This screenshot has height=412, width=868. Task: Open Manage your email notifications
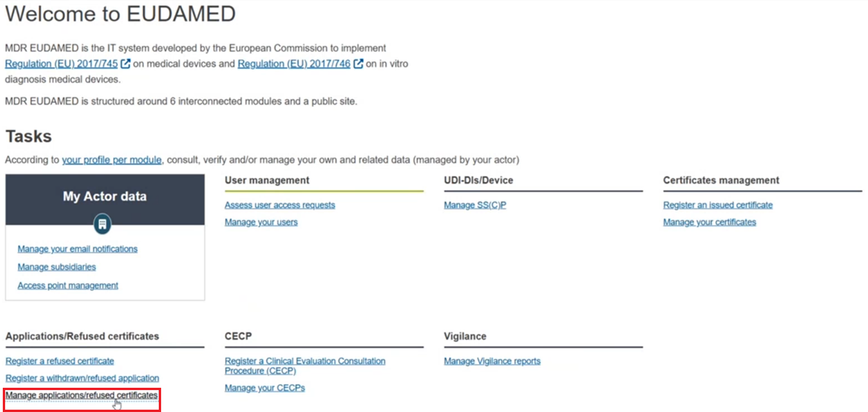pyautogui.click(x=77, y=249)
